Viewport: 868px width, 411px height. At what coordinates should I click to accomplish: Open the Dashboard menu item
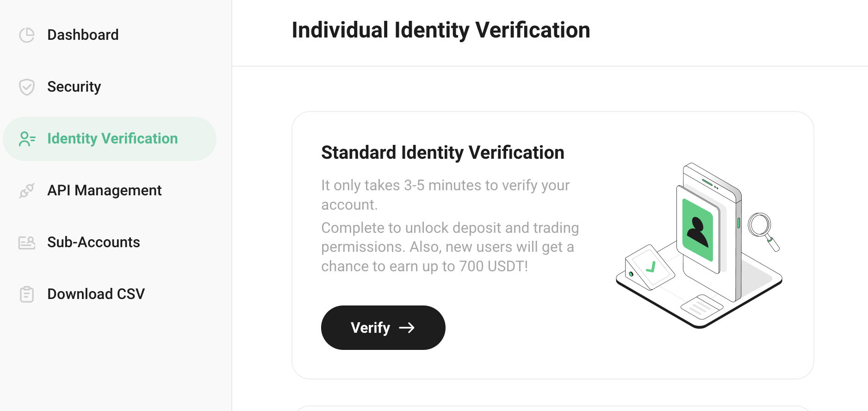coord(83,35)
